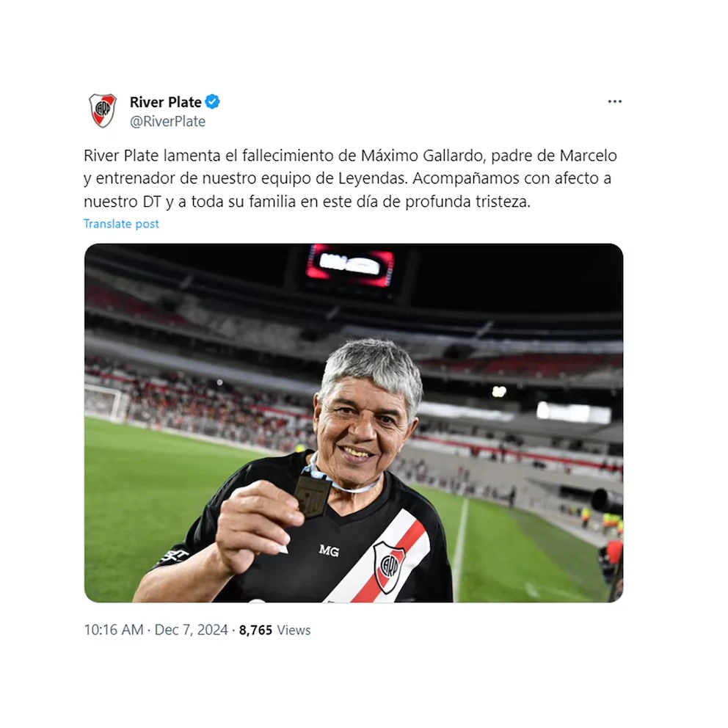The image size is (728, 728).
Task: Click the Translate post link
Action: pos(121,224)
